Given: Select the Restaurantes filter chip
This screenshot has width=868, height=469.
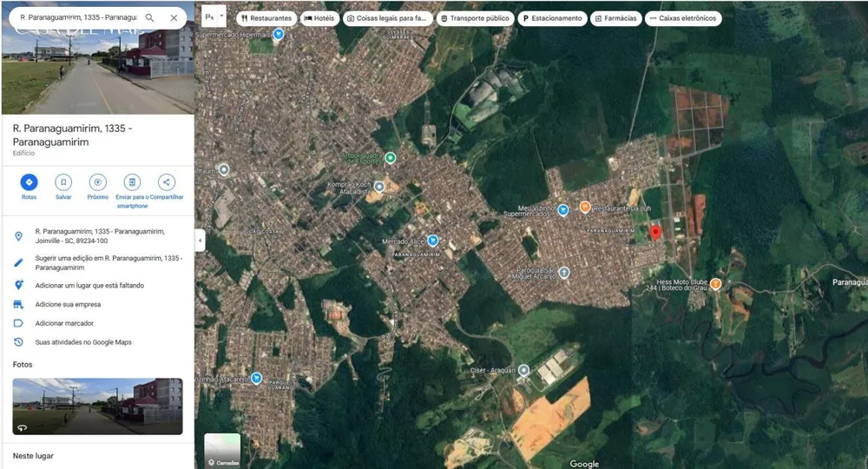Looking at the screenshot, I should click(x=266, y=18).
